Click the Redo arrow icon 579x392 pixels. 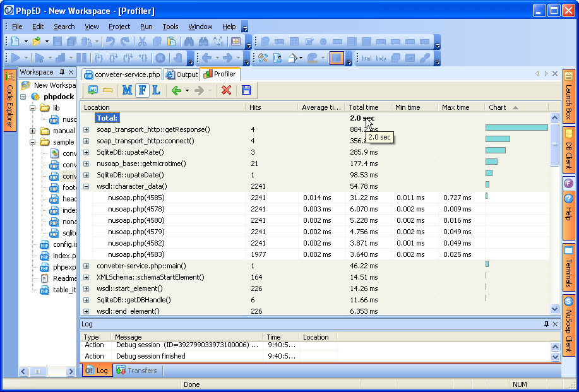[125, 41]
